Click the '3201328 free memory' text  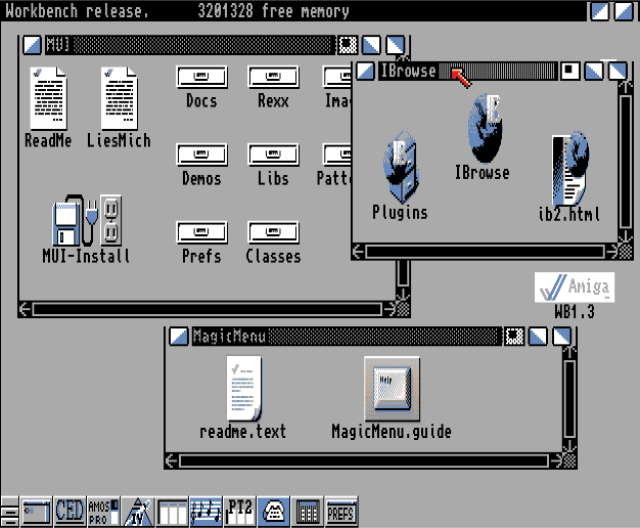273,11
